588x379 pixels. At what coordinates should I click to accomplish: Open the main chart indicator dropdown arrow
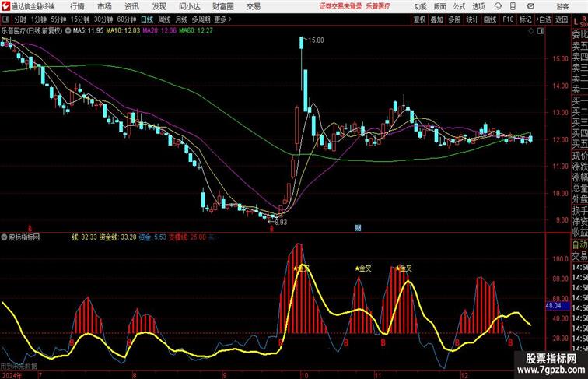[x=68, y=31]
